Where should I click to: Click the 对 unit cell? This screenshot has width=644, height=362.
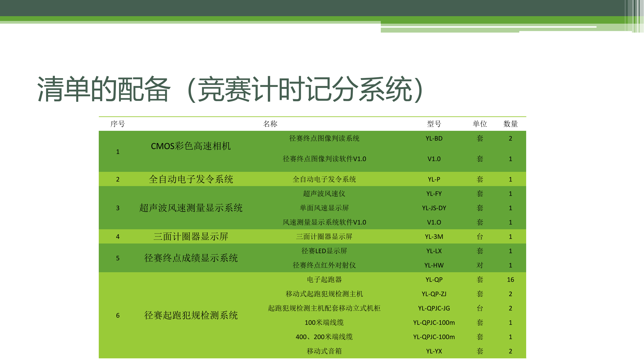click(x=480, y=265)
